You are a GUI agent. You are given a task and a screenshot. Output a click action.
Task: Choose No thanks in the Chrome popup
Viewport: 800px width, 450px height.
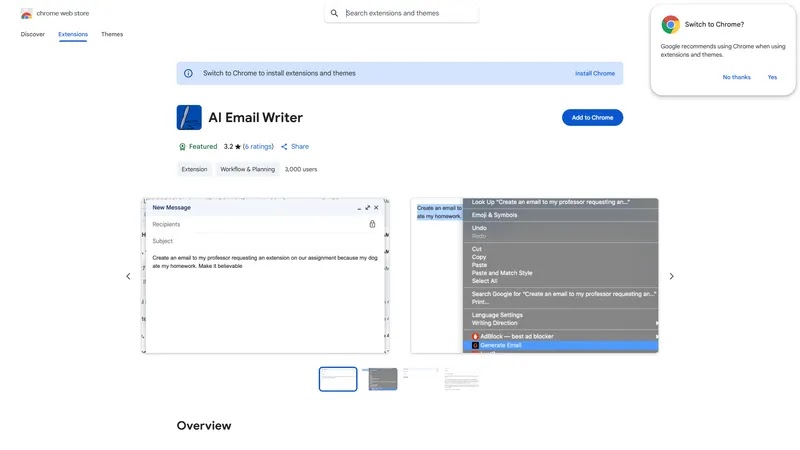(x=736, y=77)
